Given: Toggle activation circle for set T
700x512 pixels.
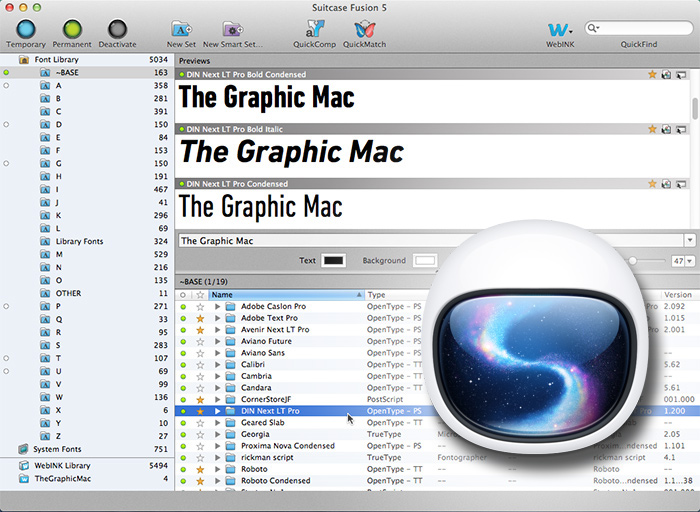Looking at the screenshot, I should click(x=6, y=358).
